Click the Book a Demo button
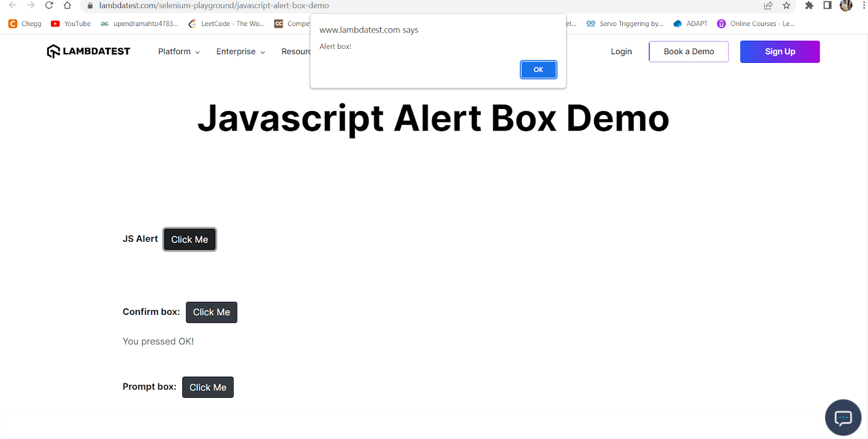 pyautogui.click(x=689, y=51)
